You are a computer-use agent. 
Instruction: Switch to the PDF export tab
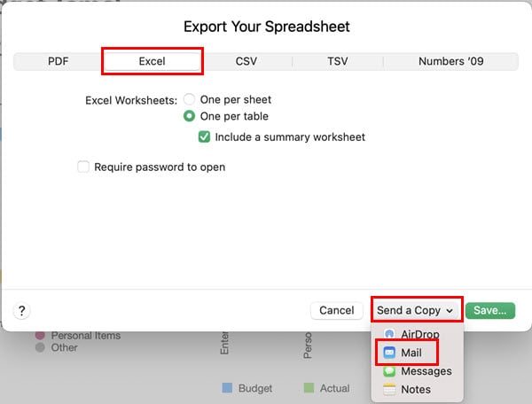tap(58, 62)
